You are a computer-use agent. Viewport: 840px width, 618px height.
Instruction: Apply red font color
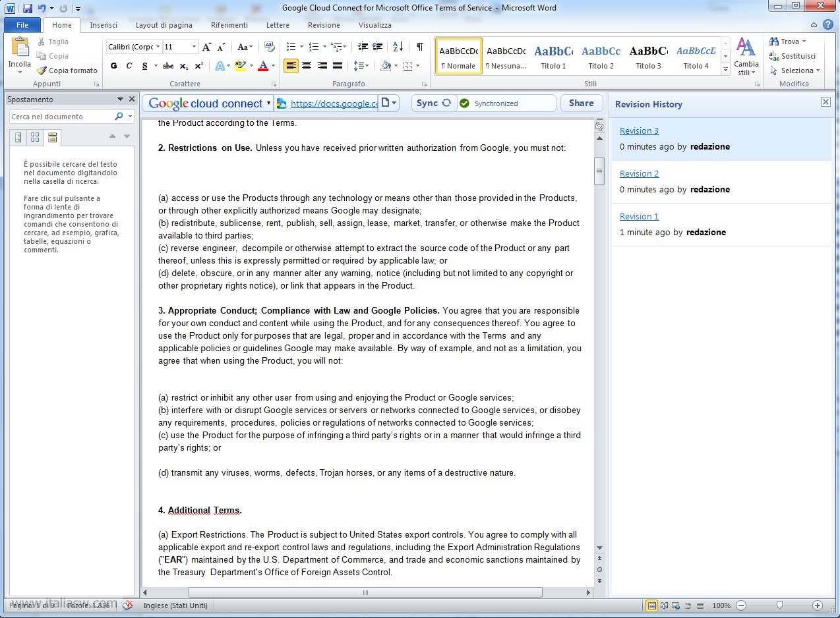click(263, 66)
